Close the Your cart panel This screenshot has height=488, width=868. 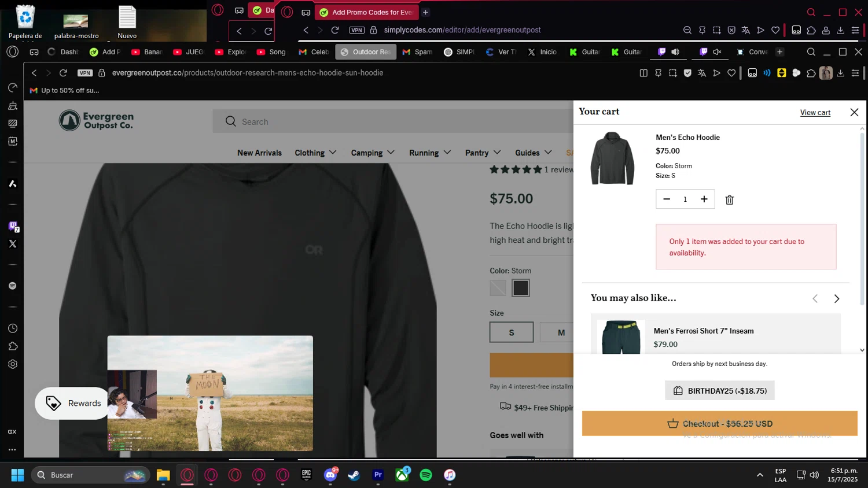854,112
